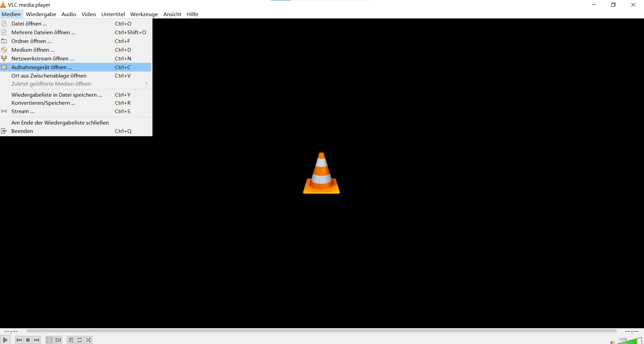Choose Mehrere Dateien öffnen ... entry
The height and width of the screenshot is (344, 644).
point(76,32)
